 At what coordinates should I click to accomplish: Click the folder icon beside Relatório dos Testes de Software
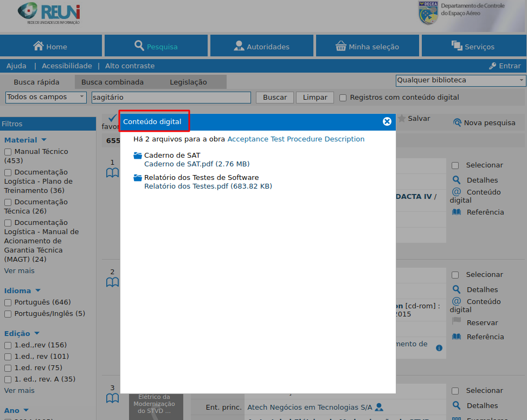coord(138,178)
